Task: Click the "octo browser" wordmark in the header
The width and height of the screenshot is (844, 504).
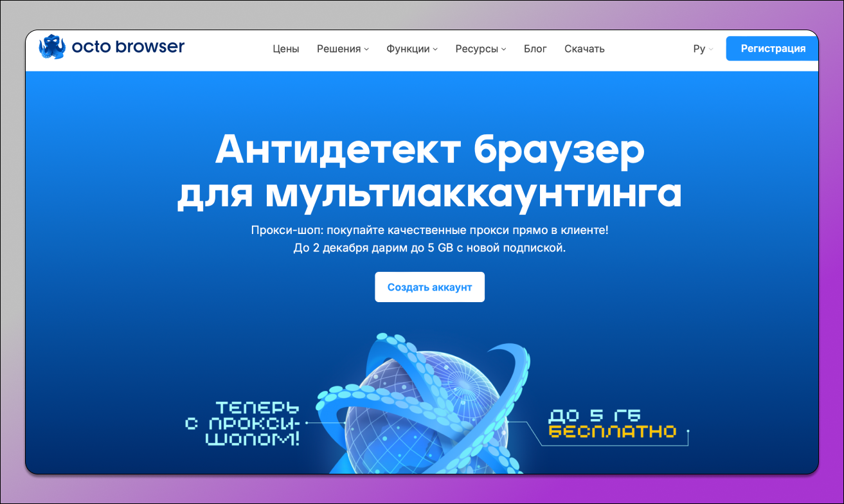Action: 129,47
